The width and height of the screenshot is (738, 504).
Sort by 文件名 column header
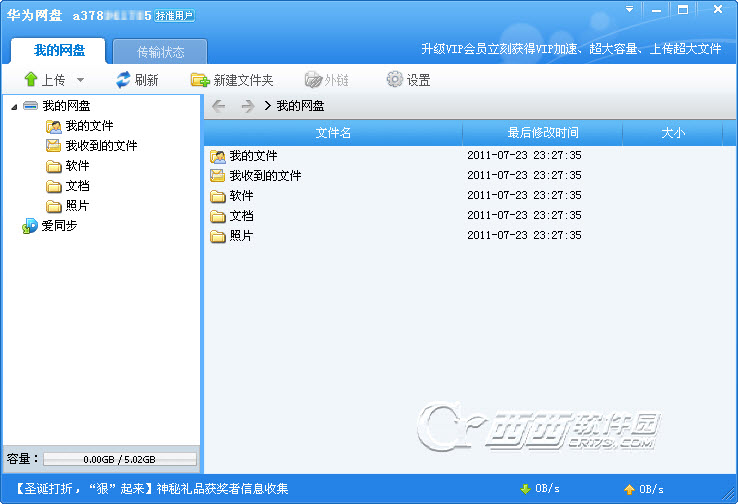(x=333, y=133)
